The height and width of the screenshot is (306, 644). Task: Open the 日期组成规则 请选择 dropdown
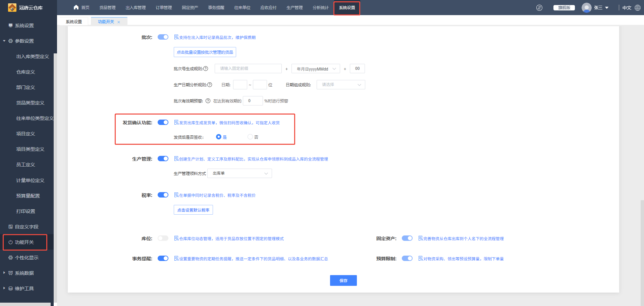[341, 85]
